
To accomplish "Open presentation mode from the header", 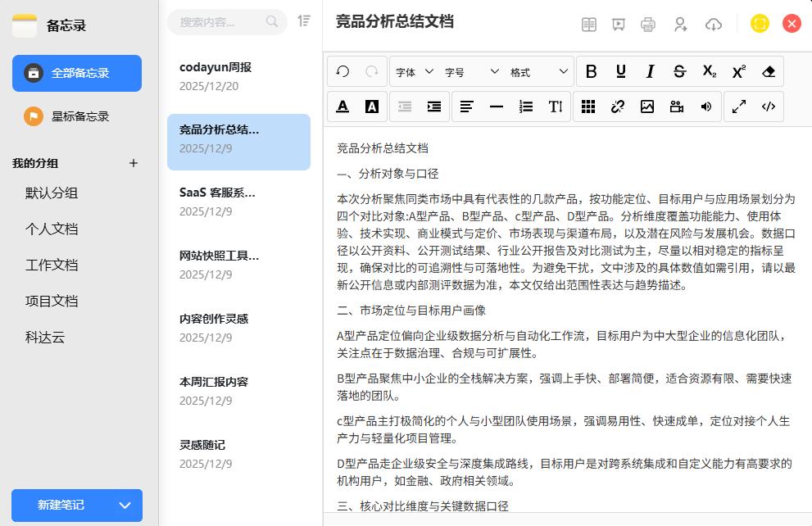I will (618, 24).
